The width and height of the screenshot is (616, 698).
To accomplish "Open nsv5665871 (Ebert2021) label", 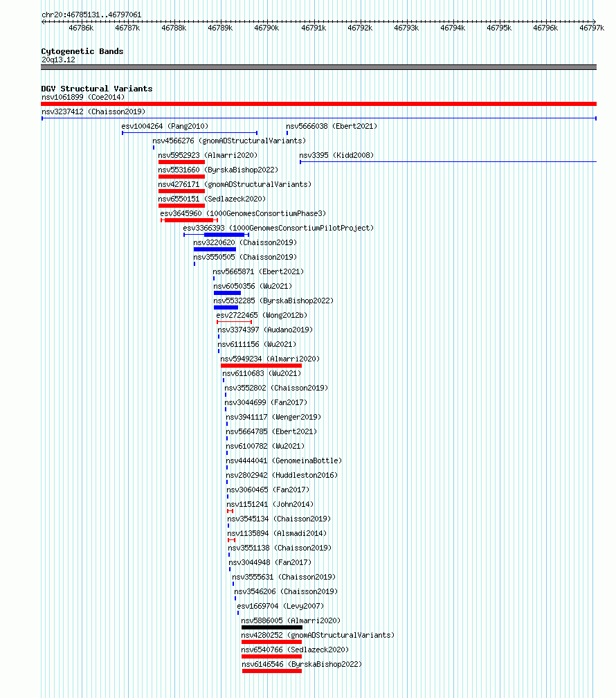I will (x=258, y=271).
